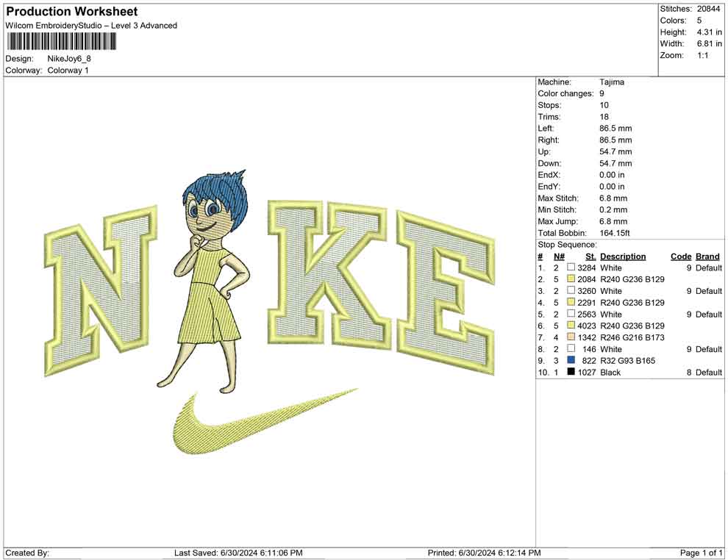Click the EndY value '0.00 in'
Screen dimensions: 728x560
[612, 186]
